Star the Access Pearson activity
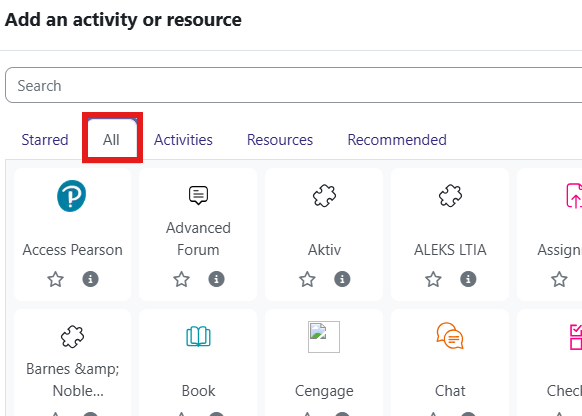Screen dimensions: 582x416 tap(55, 279)
